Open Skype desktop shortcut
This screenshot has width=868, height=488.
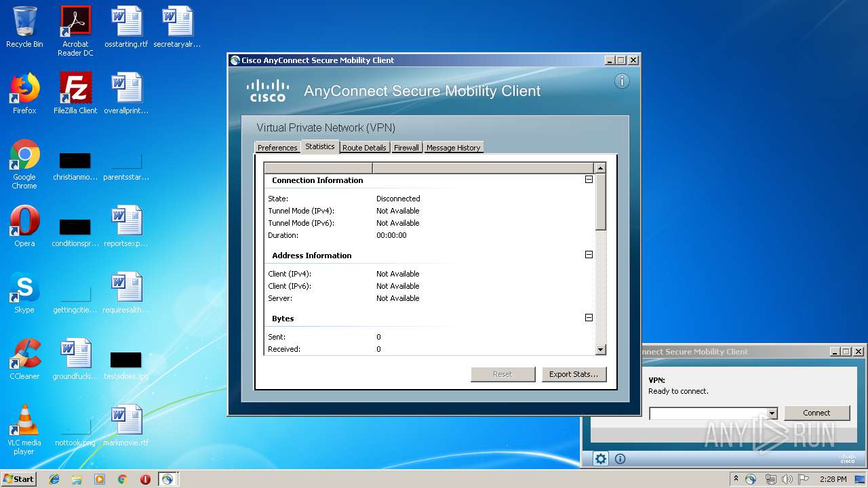pos(24,293)
